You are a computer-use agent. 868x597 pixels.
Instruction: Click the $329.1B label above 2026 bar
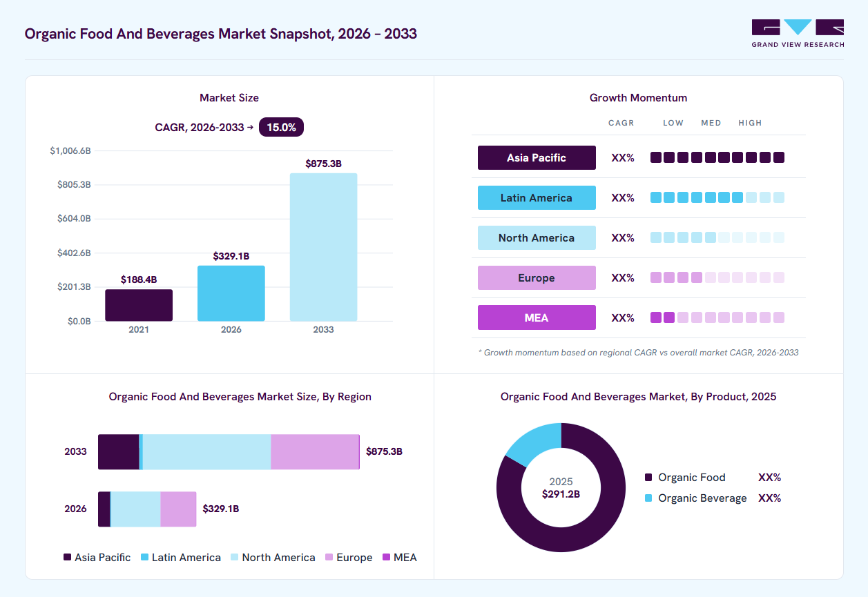pos(231,256)
